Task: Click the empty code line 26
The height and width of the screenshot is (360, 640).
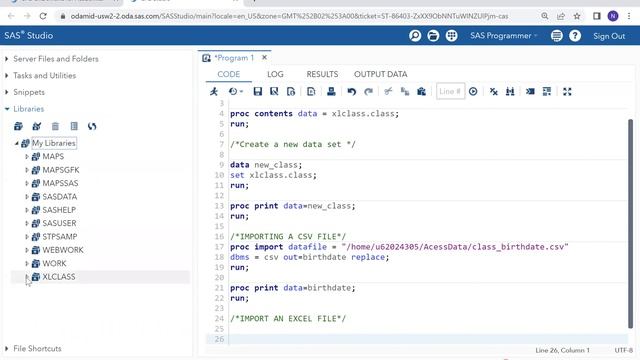Action: pyautogui.click(x=428, y=339)
